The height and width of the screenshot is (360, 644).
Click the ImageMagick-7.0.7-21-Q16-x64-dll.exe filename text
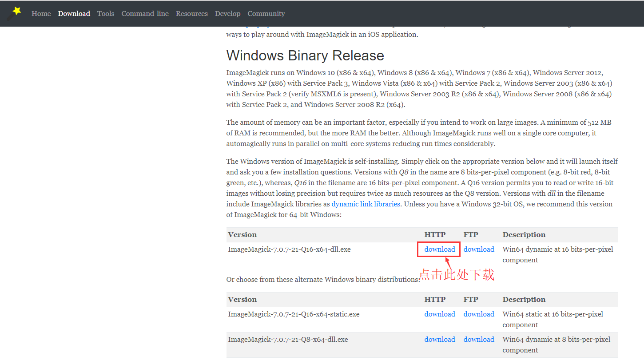point(289,249)
